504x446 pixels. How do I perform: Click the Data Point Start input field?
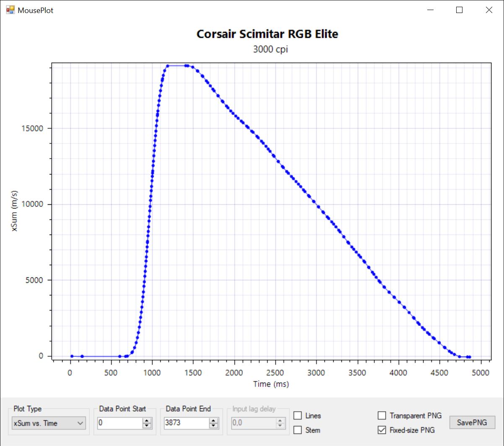120,423
